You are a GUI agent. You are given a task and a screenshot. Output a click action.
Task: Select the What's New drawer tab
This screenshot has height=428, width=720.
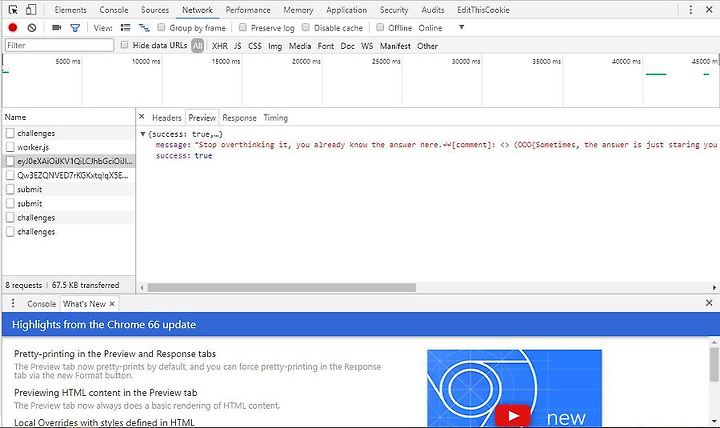84,304
